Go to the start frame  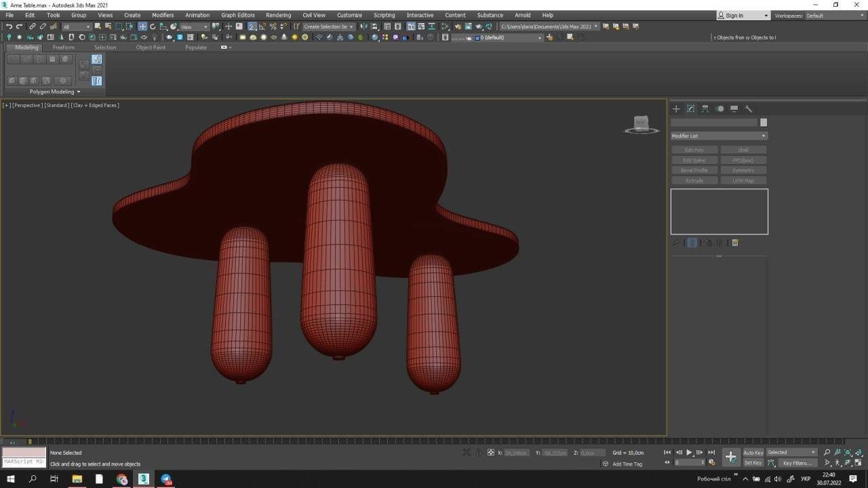668,452
